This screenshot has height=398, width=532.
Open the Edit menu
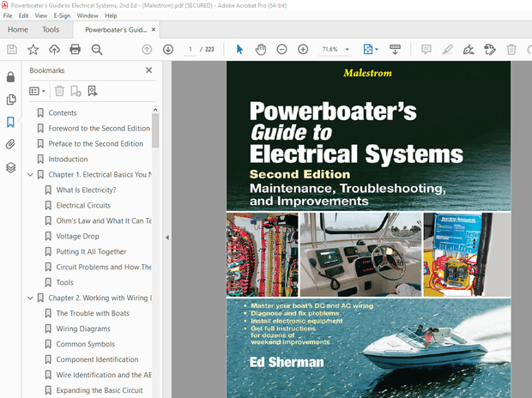pos(23,15)
